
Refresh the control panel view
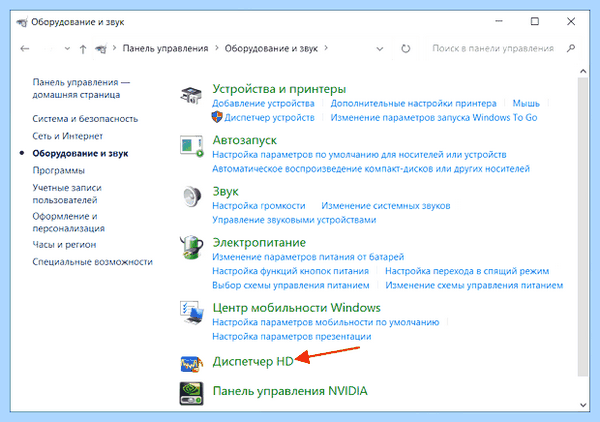pyautogui.click(x=406, y=49)
